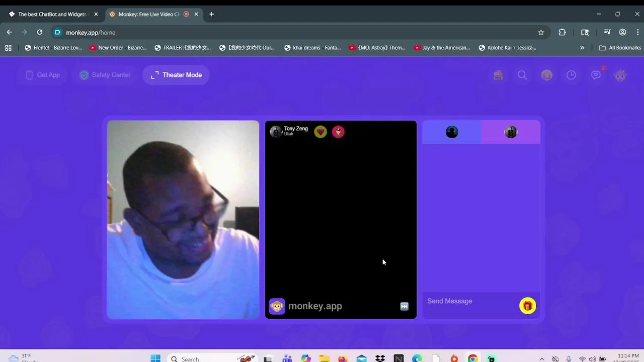
Task: Click the pink report icon near Tony Zeng
Action: [338, 132]
